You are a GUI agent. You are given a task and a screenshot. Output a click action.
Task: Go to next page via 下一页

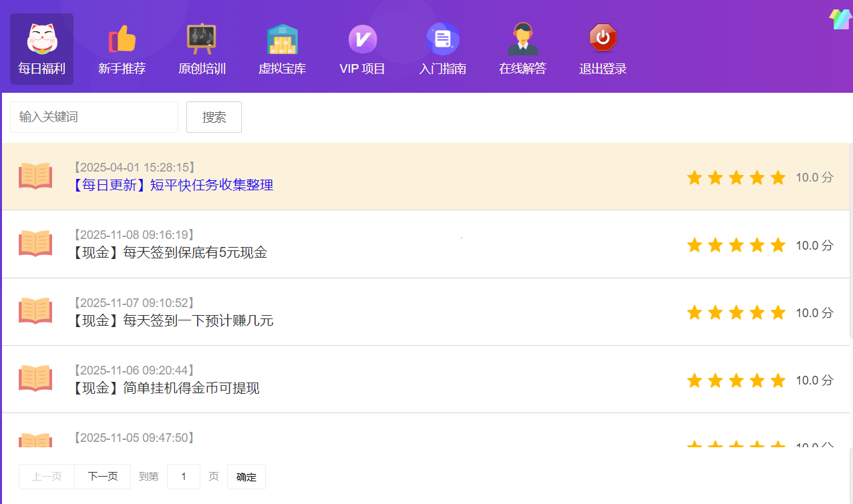tap(102, 476)
